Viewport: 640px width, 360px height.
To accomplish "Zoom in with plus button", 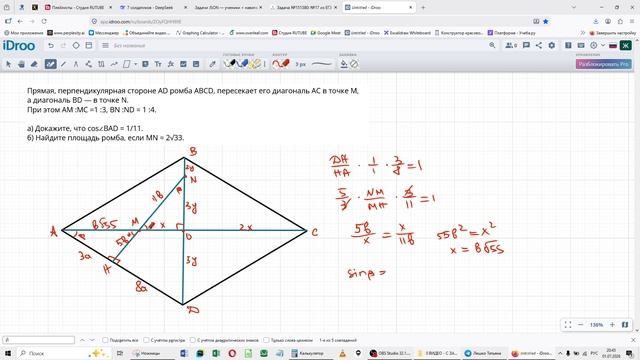I will pyautogui.click(x=612, y=325).
